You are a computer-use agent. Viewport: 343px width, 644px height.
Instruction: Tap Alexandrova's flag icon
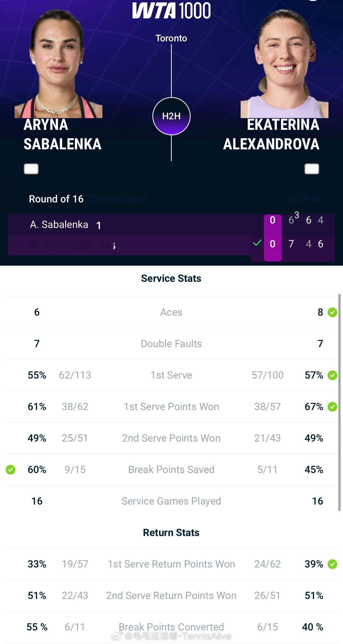pyautogui.click(x=312, y=169)
